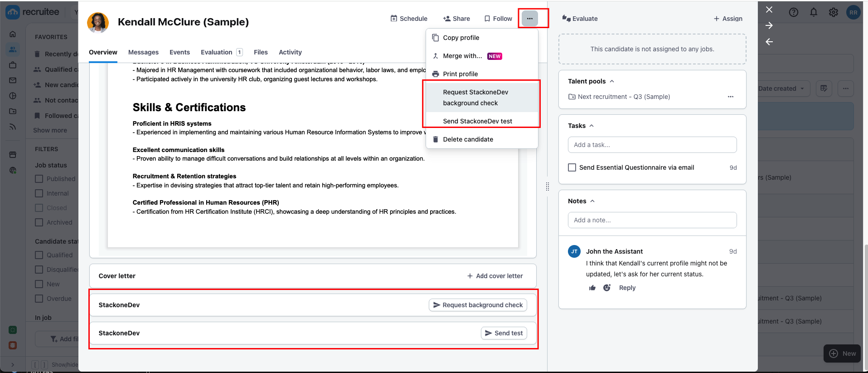
Task: Check the Internal job status filter
Action: point(39,193)
